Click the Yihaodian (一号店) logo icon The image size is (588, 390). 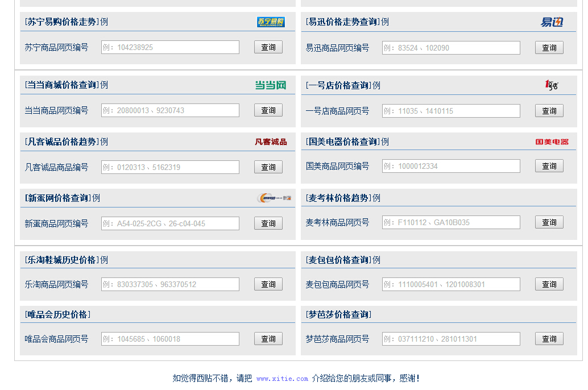coord(551,85)
